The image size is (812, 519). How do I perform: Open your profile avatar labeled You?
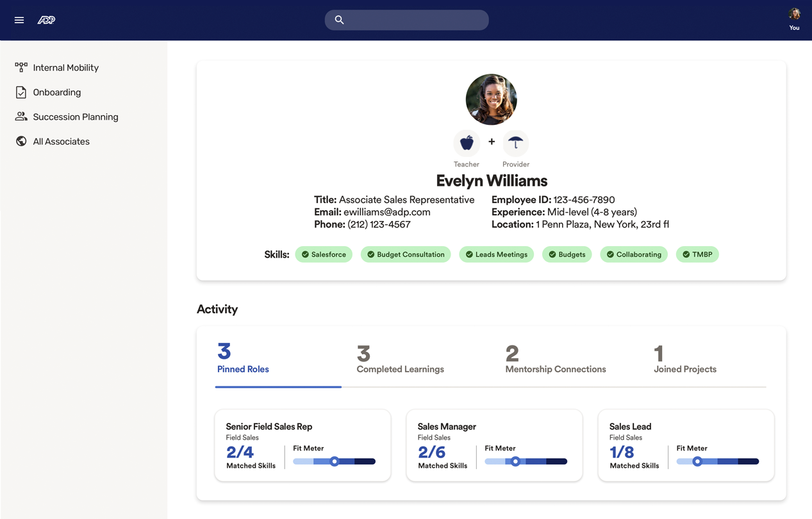coord(794,15)
